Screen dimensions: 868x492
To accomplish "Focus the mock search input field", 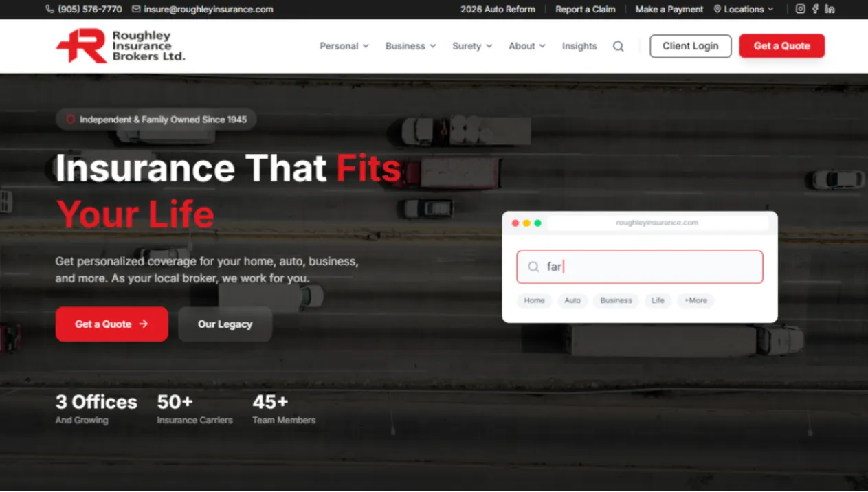I will click(x=640, y=267).
